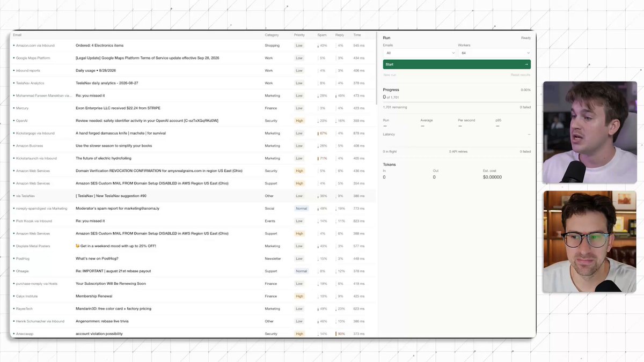Sort by the Email column header
This screenshot has height=362, width=644.
coord(17,35)
